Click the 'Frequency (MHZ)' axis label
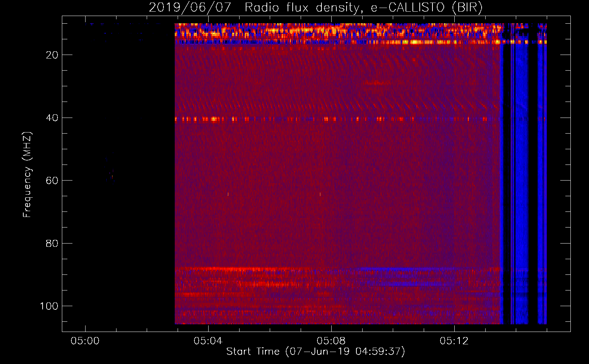 (x=28, y=175)
